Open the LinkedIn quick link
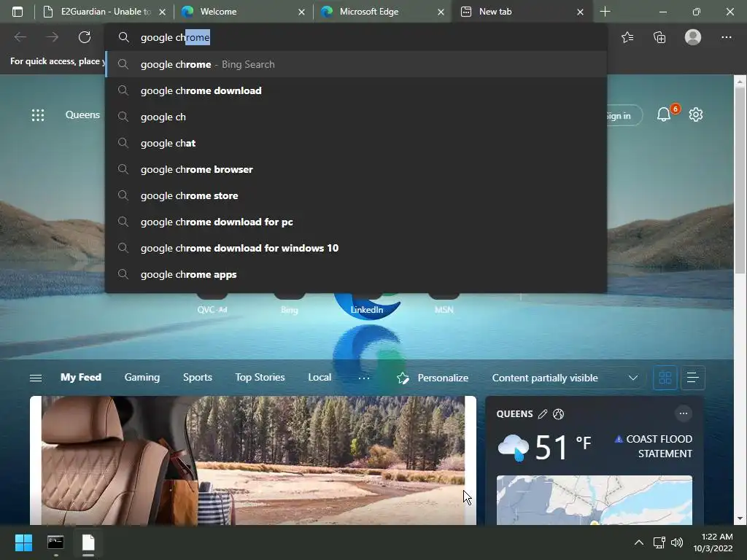The width and height of the screenshot is (747, 560). 366,309
